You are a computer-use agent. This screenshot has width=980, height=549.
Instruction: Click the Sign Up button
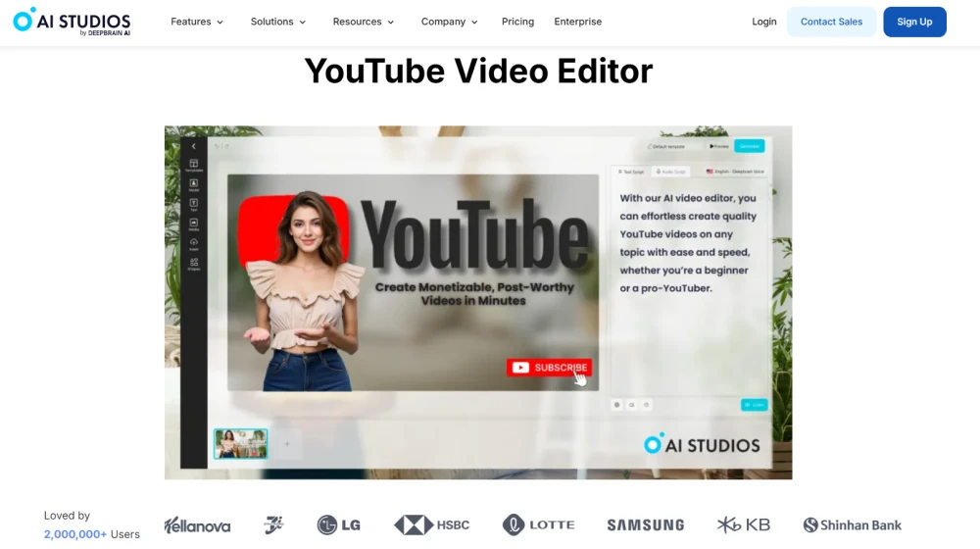pyautogui.click(x=914, y=22)
